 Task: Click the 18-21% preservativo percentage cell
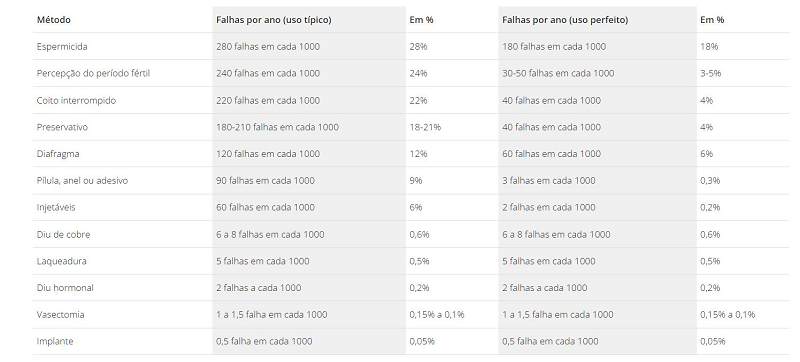coord(425,127)
